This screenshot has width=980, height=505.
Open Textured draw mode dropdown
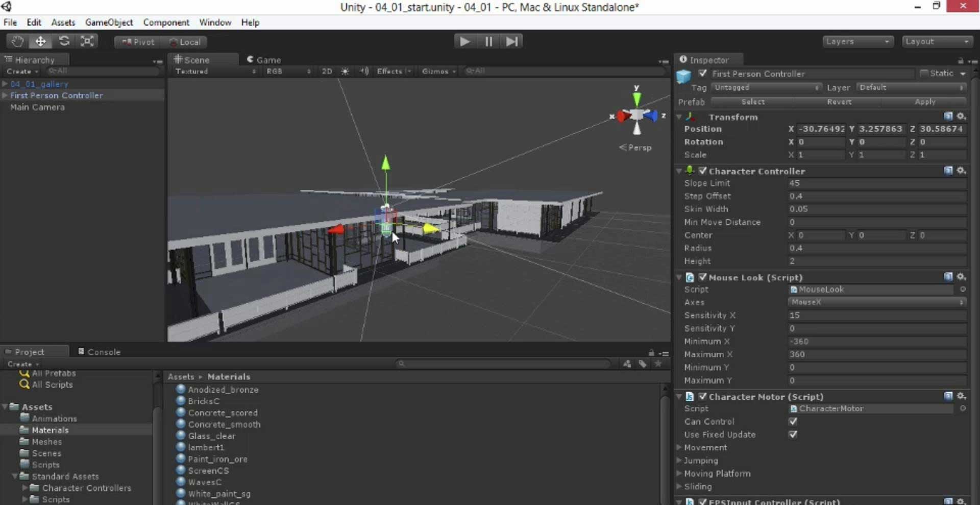pos(215,71)
